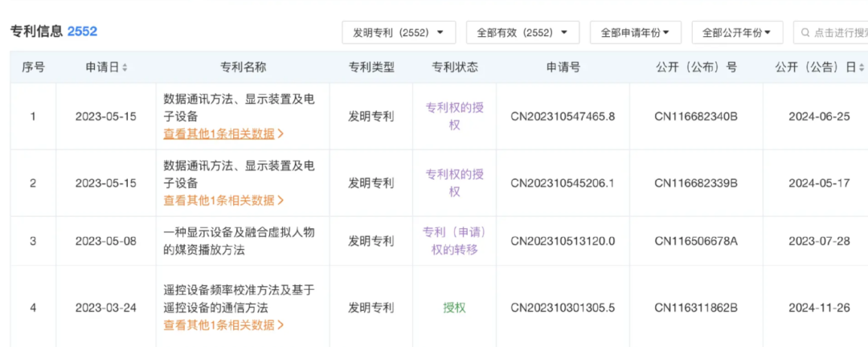Open related data link in row 4
This screenshot has height=347, width=868.
pos(223,325)
